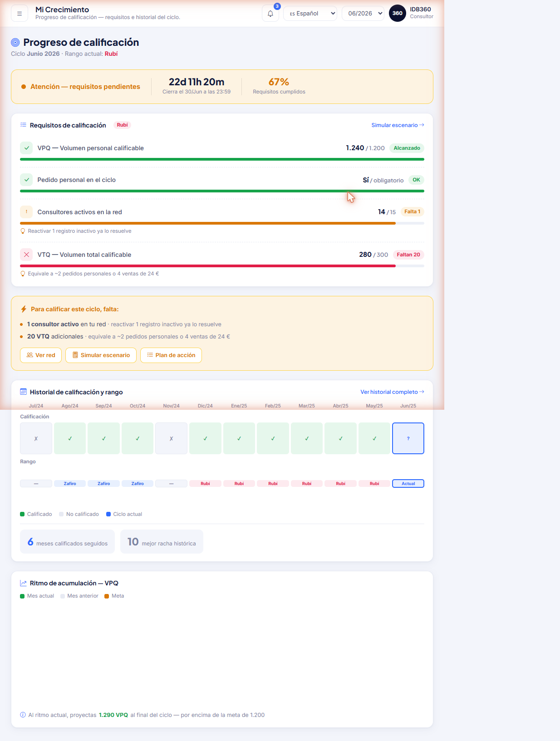Viewport: 560px width, 741px height.
Task: Select the Jun/25 current cycle cell
Action: [408, 438]
